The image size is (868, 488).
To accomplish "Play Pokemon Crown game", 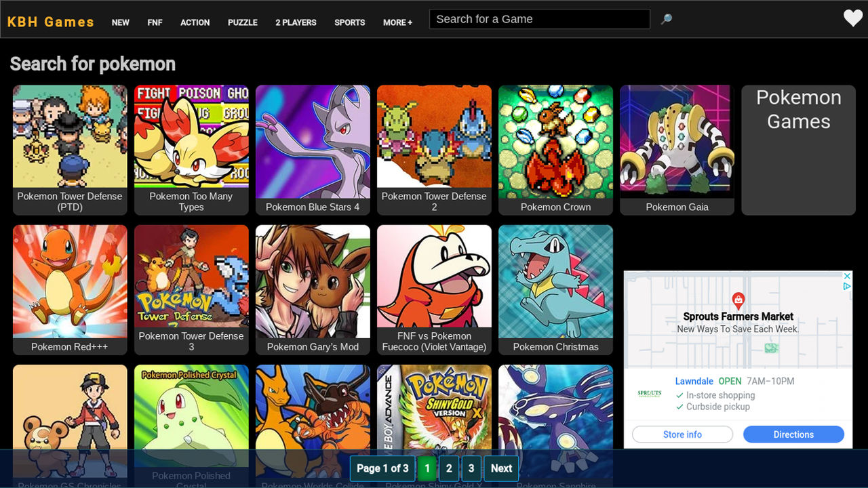I will [555, 150].
